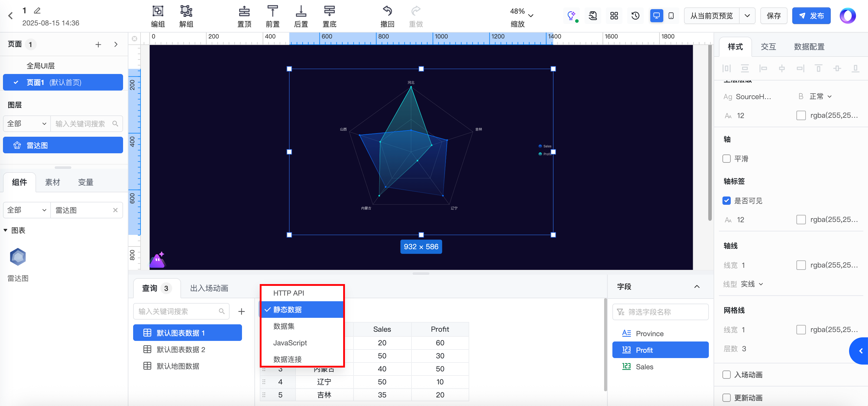868x406 pixels.
Task: Click the 解组 ungroup icon
Action: [186, 12]
